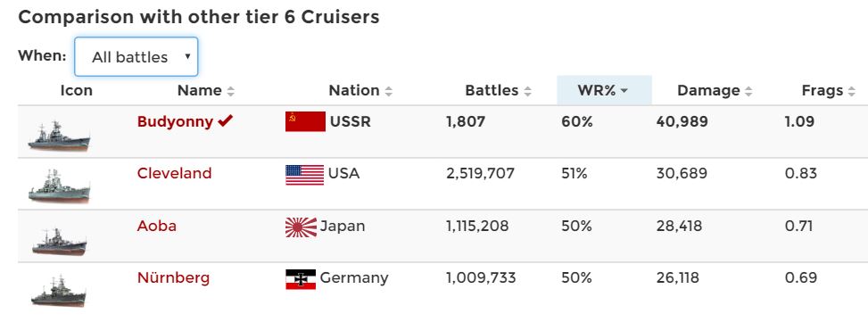
Task: Sort the table by Name column
Action: (206, 91)
